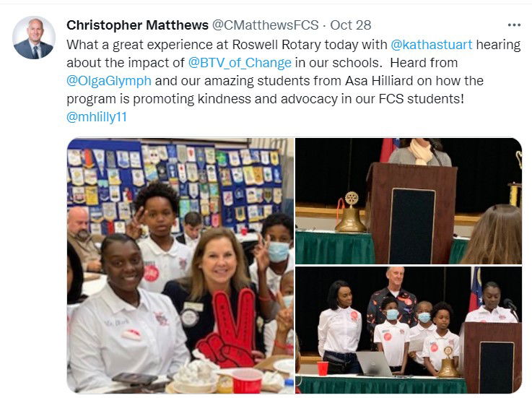Visit the @kathastuart mention

click(431, 45)
